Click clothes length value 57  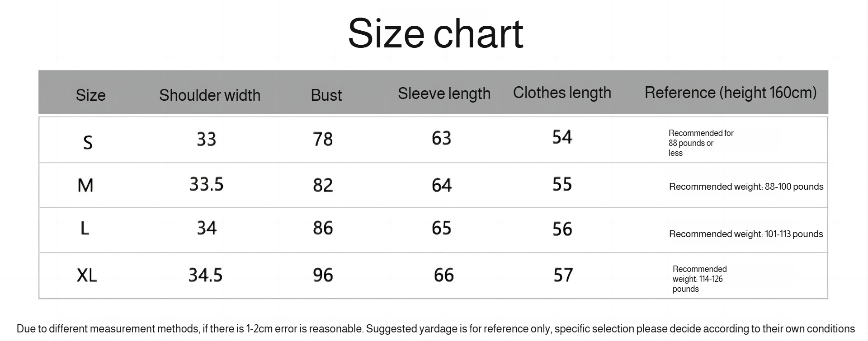[563, 275]
